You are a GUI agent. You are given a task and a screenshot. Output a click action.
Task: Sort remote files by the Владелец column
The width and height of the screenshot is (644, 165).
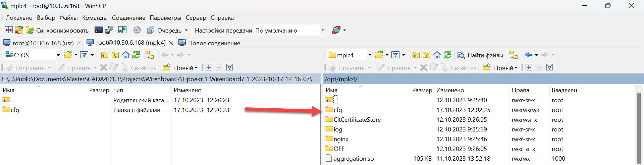click(564, 90)
